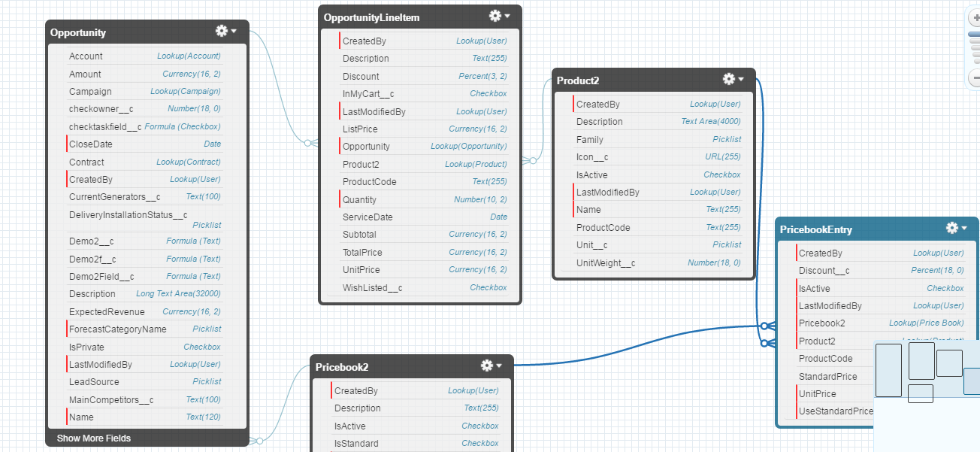Click the Icon__c URL field in Product2
Screen dimensions: 980x452
[658, 157]
